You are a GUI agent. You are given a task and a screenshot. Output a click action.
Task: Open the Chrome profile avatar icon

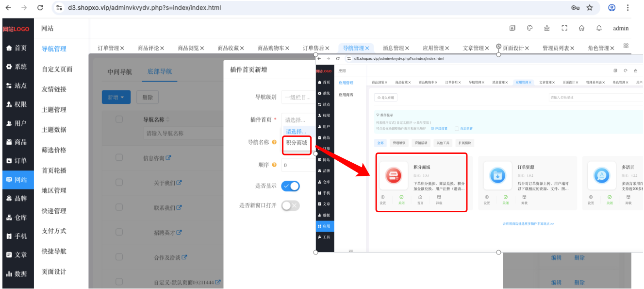click(x=612, y=8)
